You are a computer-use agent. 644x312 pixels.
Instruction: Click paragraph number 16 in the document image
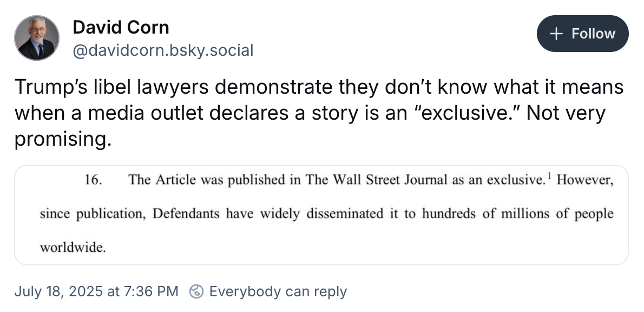pos(93,180)
